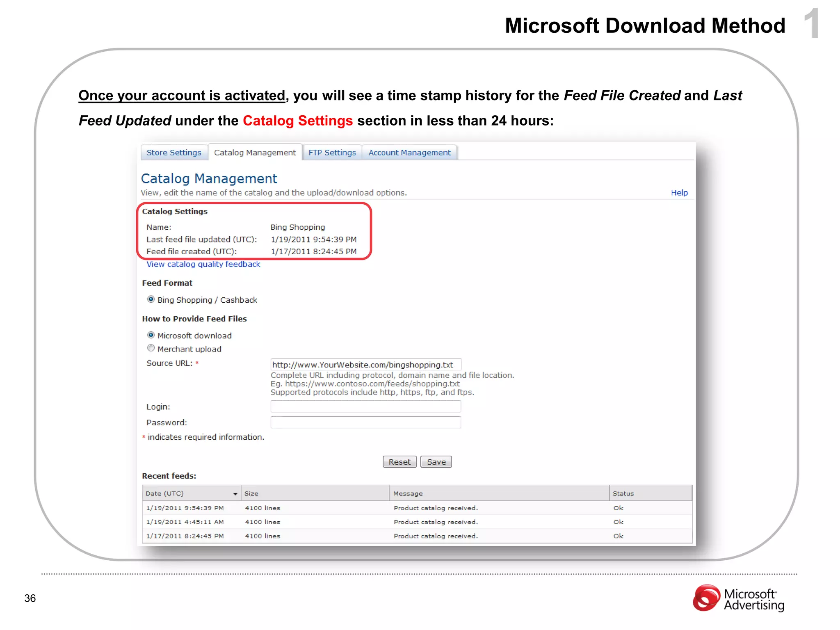Switch to the FTP Settings tab
Viewport: 840px width, 630px height.
332,153
